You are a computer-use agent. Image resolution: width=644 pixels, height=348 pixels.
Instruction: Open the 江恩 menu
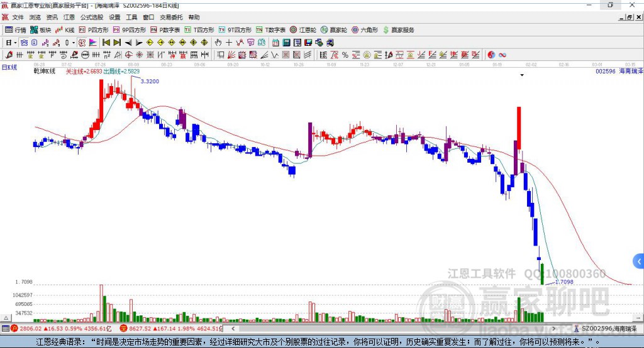[x=69, y=17]
